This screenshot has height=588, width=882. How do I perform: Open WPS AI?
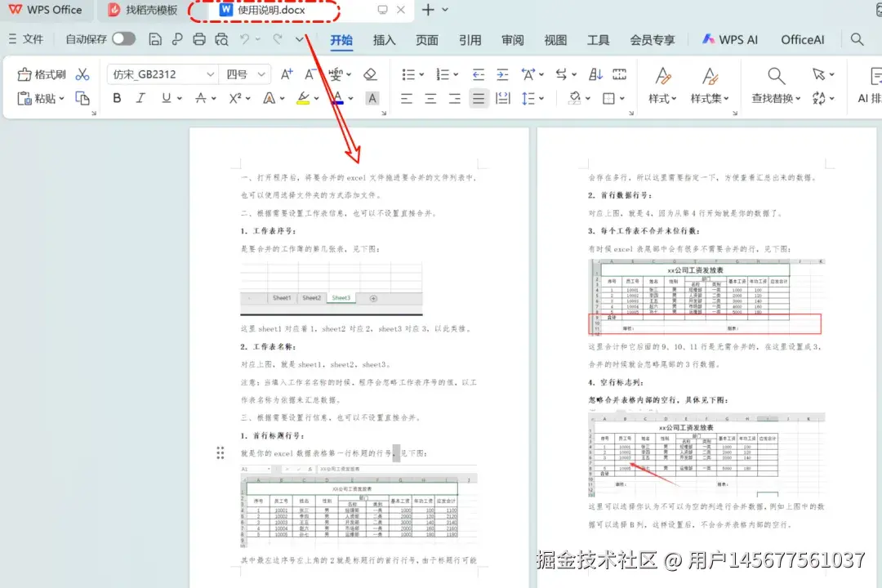(x=729, y=40)
